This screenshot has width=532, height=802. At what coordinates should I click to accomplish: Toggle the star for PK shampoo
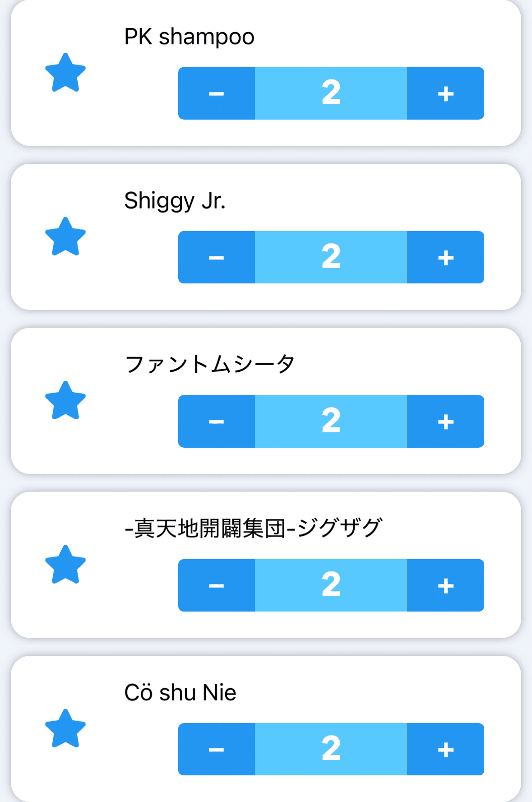65,73
